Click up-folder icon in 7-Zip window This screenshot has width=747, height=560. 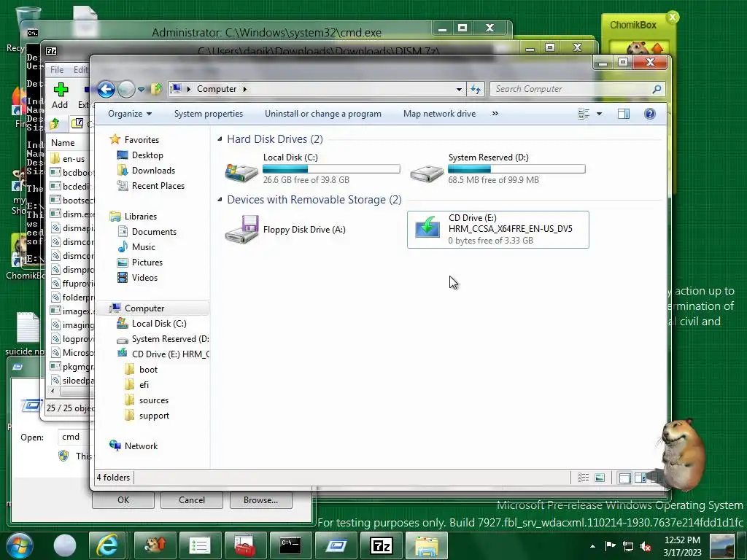tap(54, 124)
